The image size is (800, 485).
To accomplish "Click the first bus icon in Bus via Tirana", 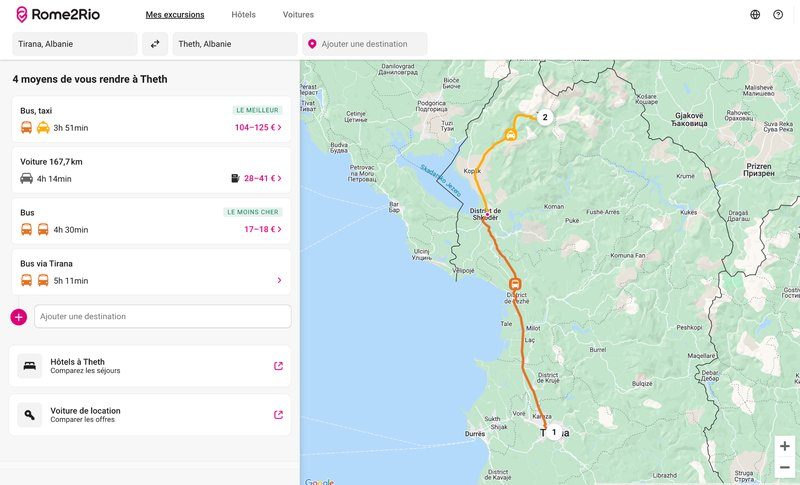I will [27, 280].
